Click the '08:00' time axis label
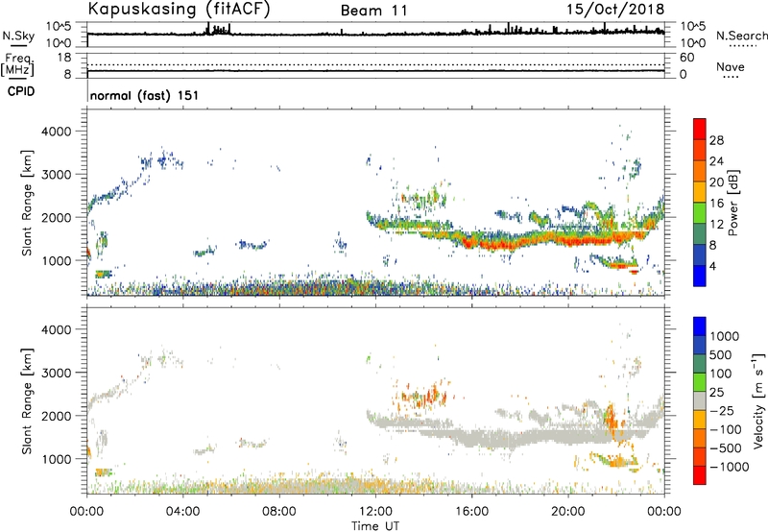Viewport: 768px width, 532px height. point(279,512)
